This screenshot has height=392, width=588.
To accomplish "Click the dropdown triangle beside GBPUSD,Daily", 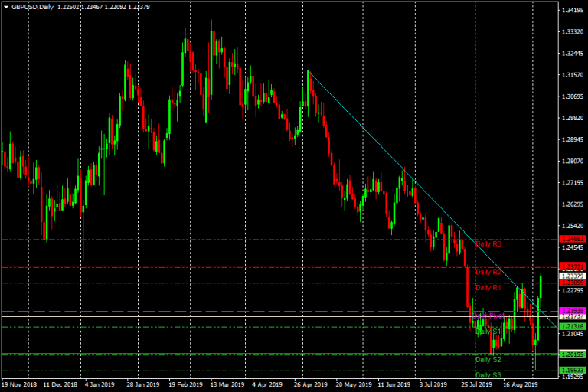I will tap(5, 7).
